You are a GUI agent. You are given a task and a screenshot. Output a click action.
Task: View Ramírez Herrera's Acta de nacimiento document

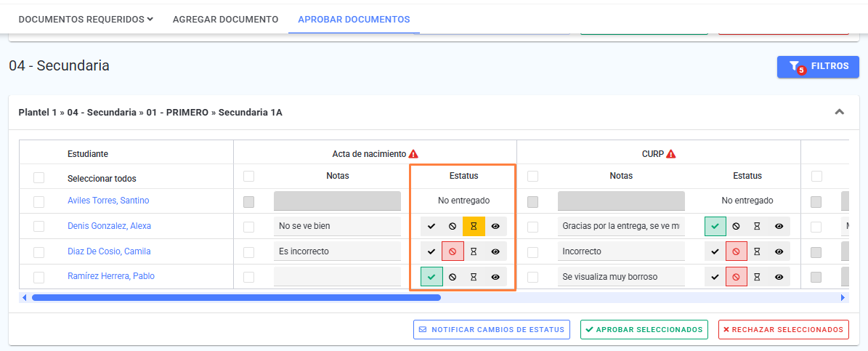pos(495,276)
